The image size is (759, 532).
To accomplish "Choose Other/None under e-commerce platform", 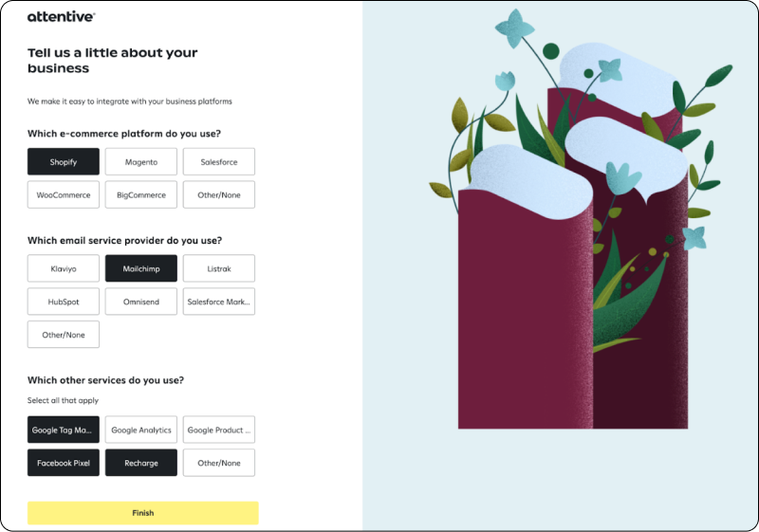I will tap(219, 194).
